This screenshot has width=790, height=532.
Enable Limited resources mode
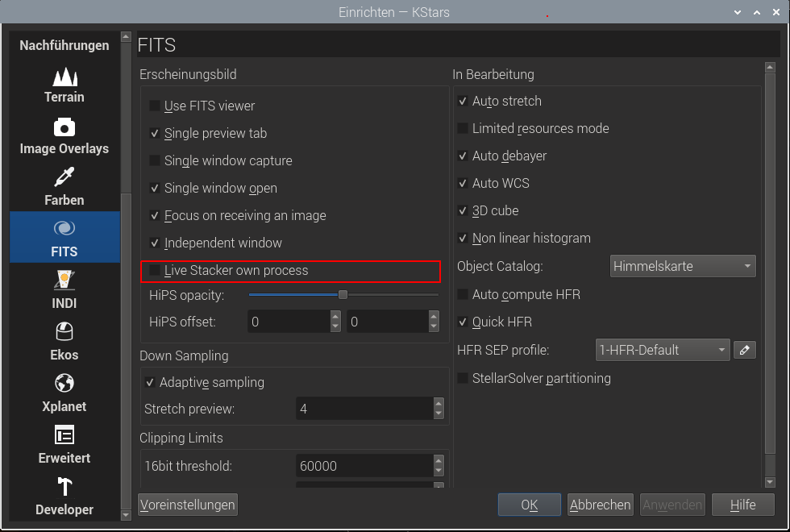click(463, 128)
